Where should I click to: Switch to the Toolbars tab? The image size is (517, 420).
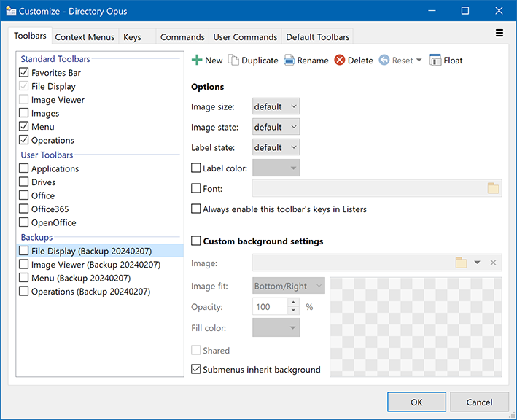point(30,36)
